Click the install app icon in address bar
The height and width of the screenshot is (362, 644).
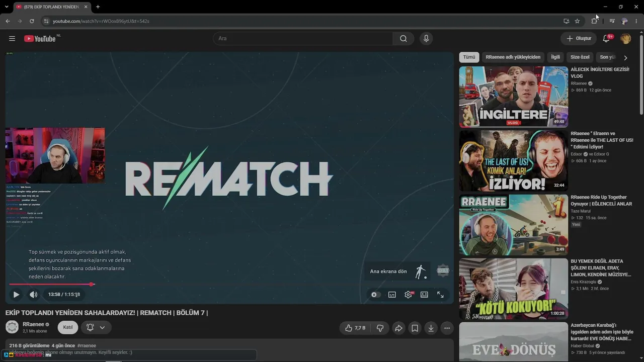(x=566, y=21)
